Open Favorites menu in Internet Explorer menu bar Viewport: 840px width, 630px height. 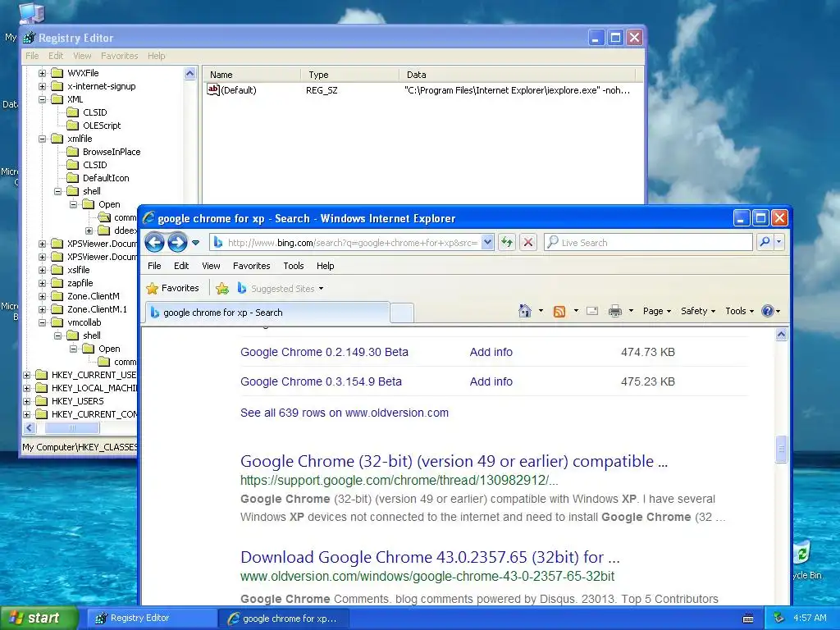[251, 266]
